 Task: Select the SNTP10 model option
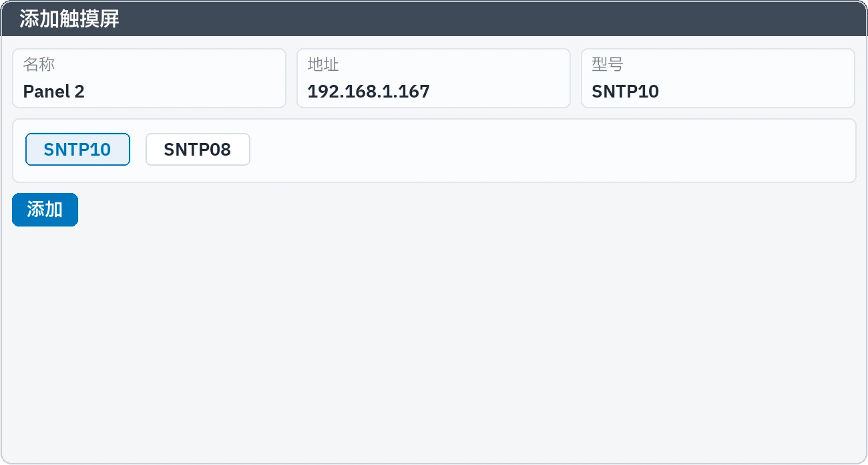point(77,149)
